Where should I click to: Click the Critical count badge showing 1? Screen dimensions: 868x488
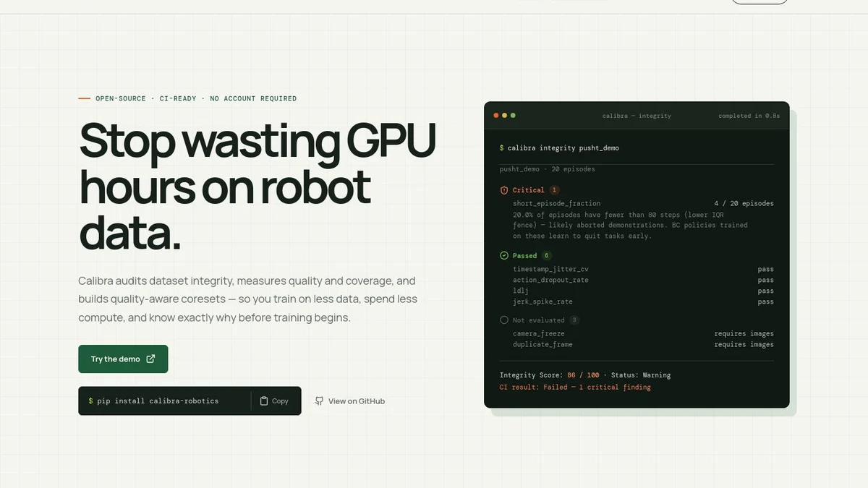554,190
